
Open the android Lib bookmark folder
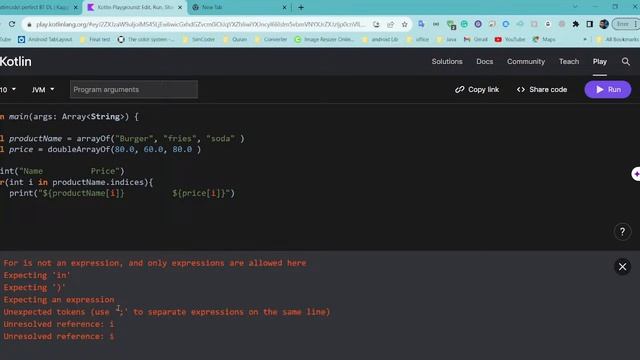380,39
